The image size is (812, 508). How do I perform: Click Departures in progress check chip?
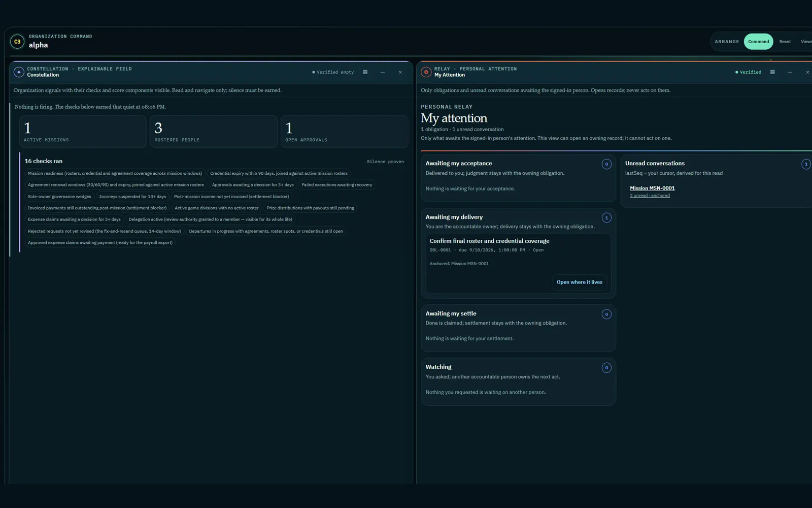click(266, 231)
